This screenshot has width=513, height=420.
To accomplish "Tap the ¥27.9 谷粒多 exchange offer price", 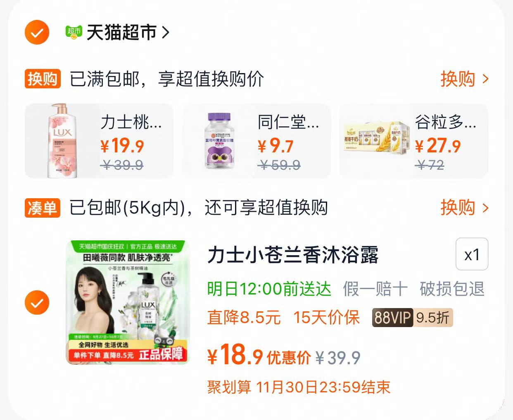I will (x=437, y=146).
